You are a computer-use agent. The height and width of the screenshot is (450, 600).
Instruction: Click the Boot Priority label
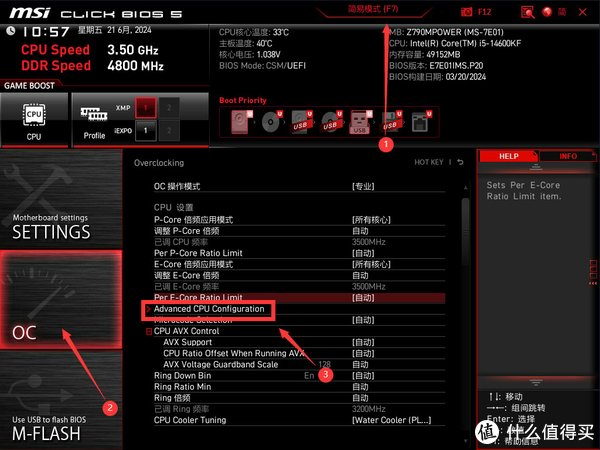[x=243, y=100]
